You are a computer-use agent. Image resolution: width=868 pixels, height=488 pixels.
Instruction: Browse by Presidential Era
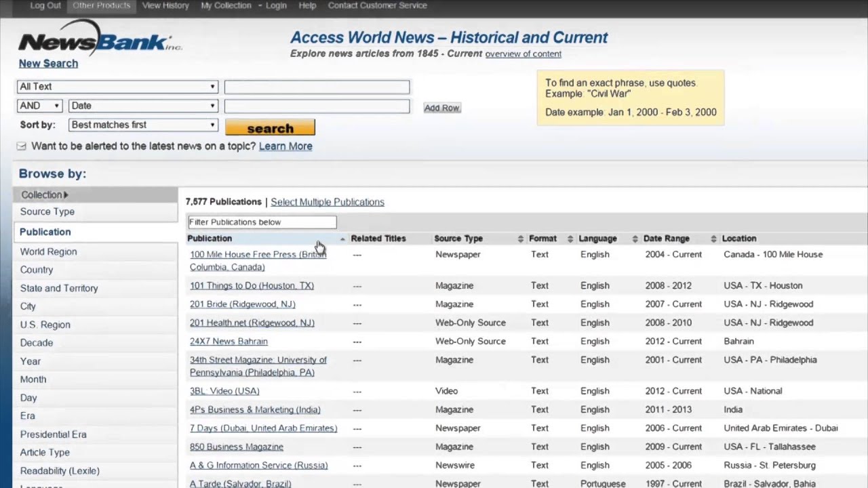pyautogui.click(x=54, y=434)
